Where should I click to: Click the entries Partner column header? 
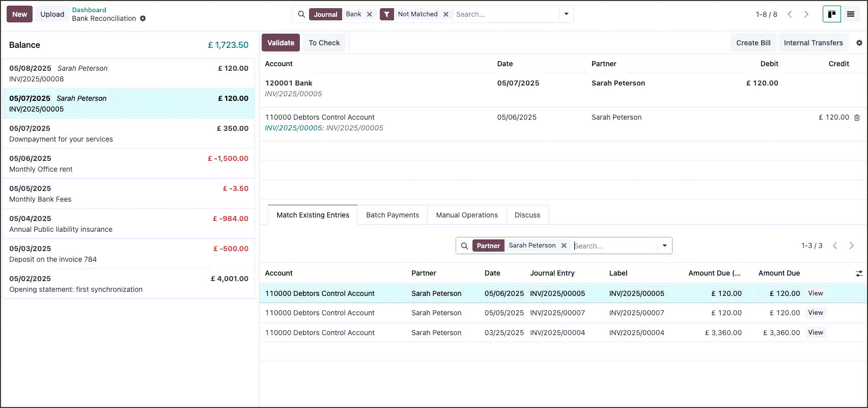pyautogui.click(x=424, y=273)
